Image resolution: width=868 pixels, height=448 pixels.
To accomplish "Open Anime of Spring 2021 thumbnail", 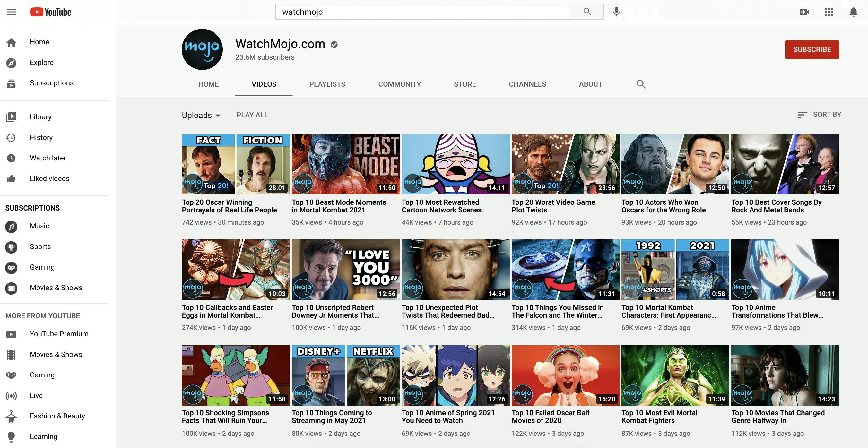I will [x=456, y=375].
